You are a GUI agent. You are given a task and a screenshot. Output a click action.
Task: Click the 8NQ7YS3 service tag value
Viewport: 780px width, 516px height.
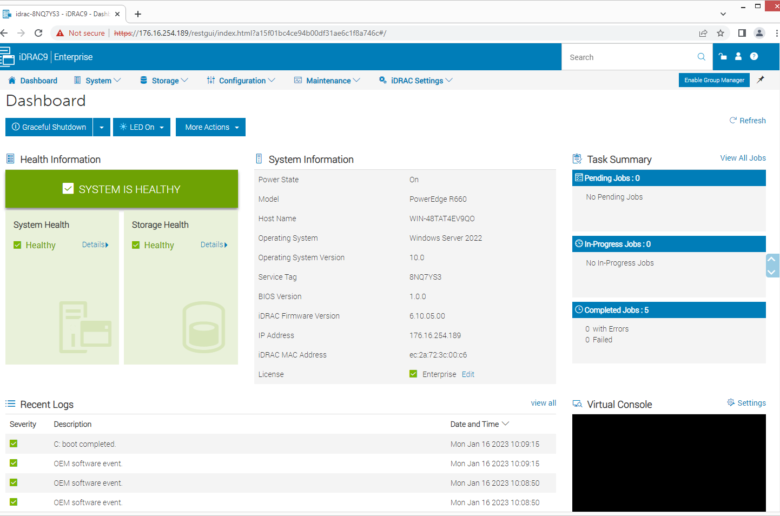point(425,277)
